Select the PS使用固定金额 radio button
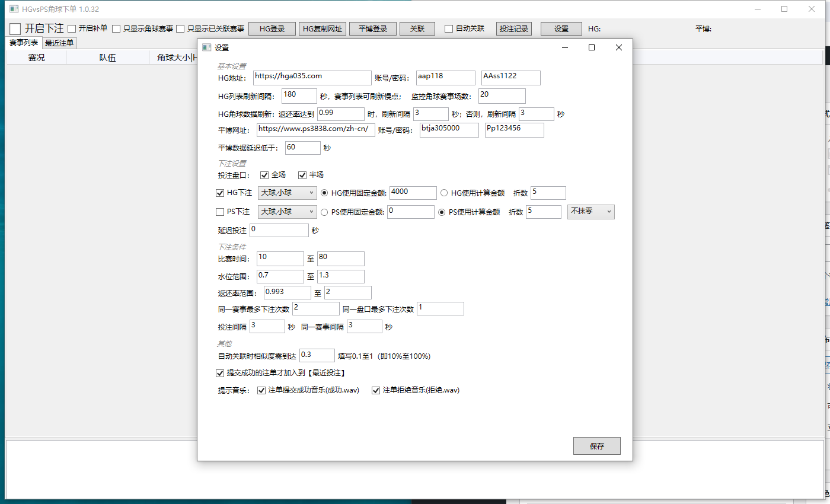Screen dimensions: 830x504 click(324, 212)
